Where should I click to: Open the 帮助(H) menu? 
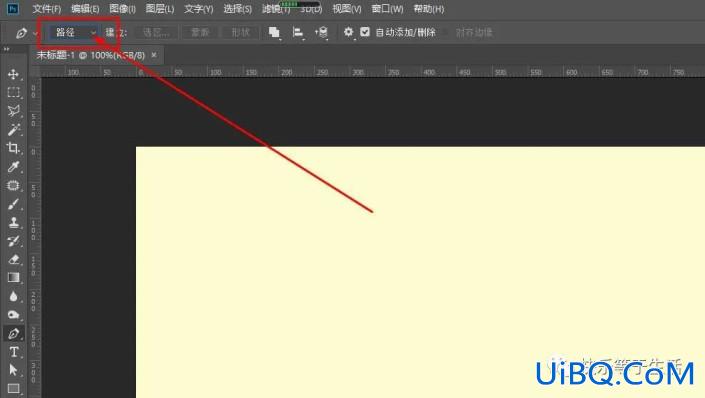click(x=428, y=9)
